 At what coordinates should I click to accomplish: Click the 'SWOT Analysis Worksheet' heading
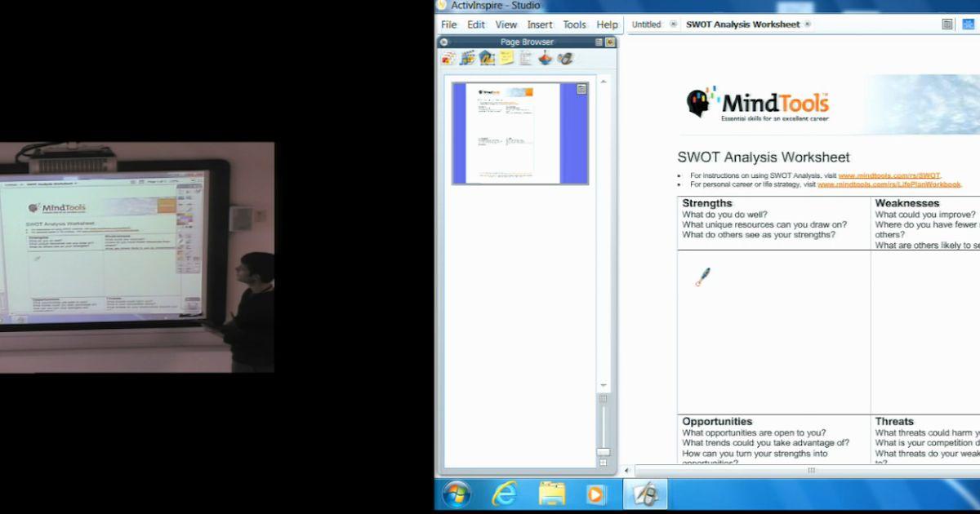point(764,157)
